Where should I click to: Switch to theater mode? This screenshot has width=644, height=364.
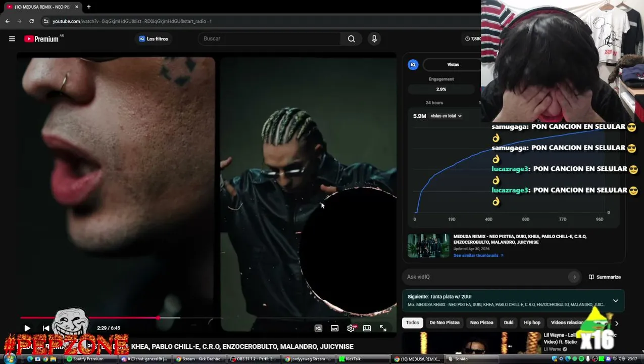[x=367, y=328]
